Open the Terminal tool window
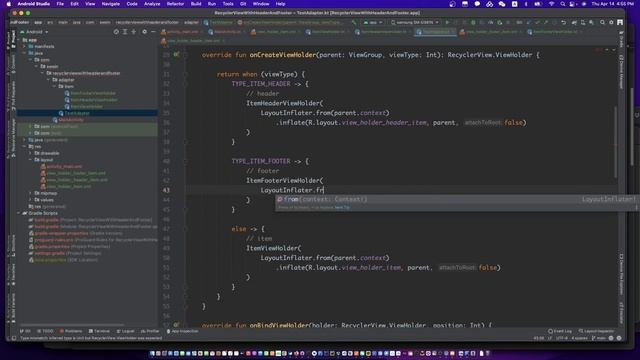Screen dimensions: 640x360 [x=99, y=331]
